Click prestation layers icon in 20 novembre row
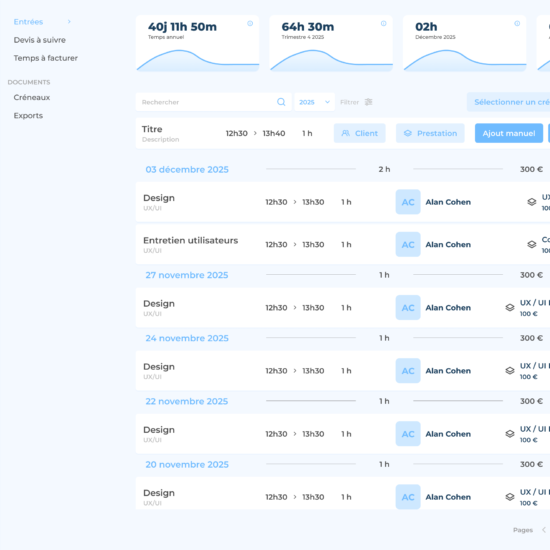Viewport: 550px width, 550px height. pyautogui.click(x=510, y=497)
